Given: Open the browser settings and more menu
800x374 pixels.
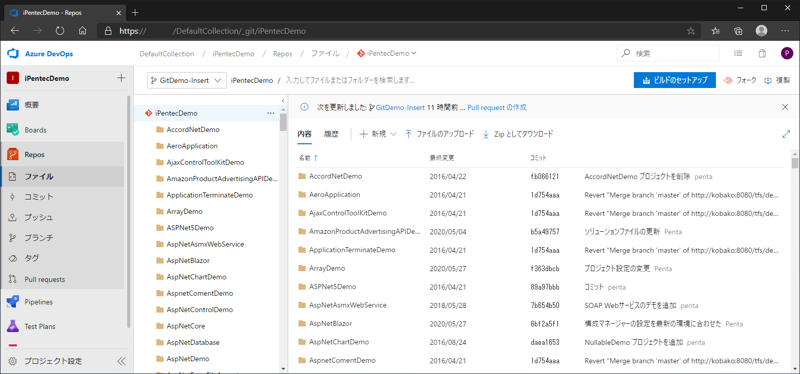Looking at the screenshot, I should point(785,31).
